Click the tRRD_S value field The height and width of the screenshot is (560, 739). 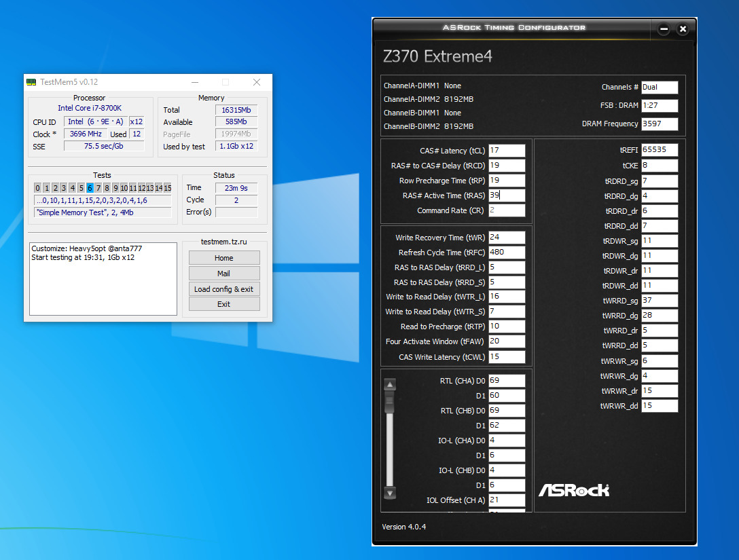[x=507, y=282]
